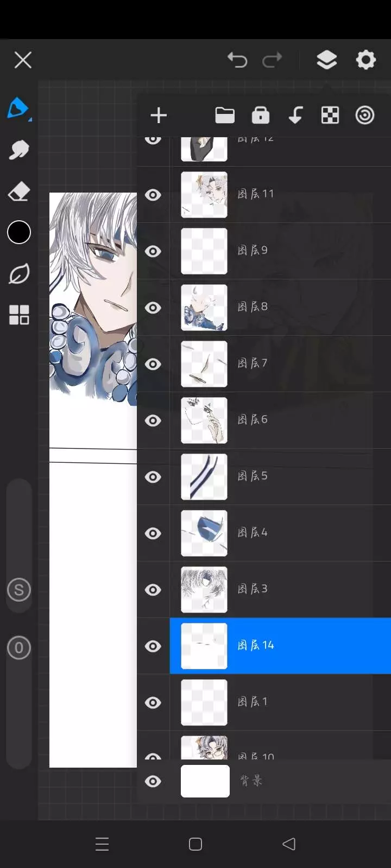Open the black color swatch
Screen dimensions: 391x868
pos(19,233)
